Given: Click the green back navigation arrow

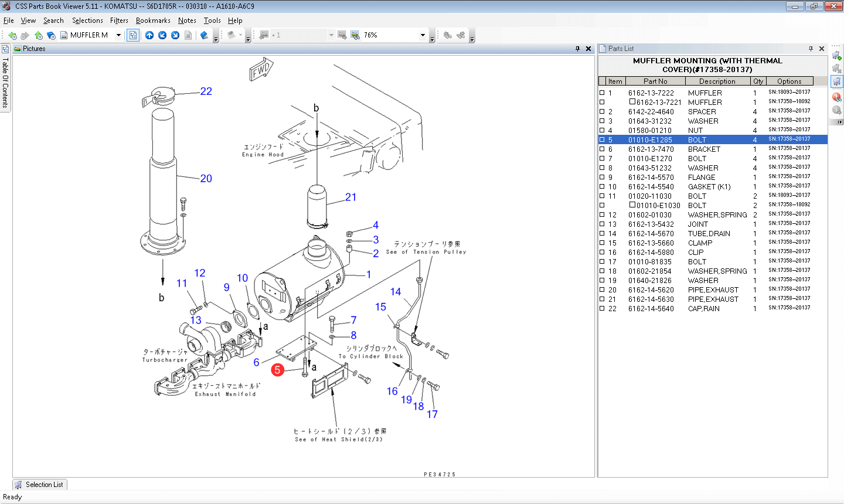Looking at the screenshot, I should click(12, 35).
